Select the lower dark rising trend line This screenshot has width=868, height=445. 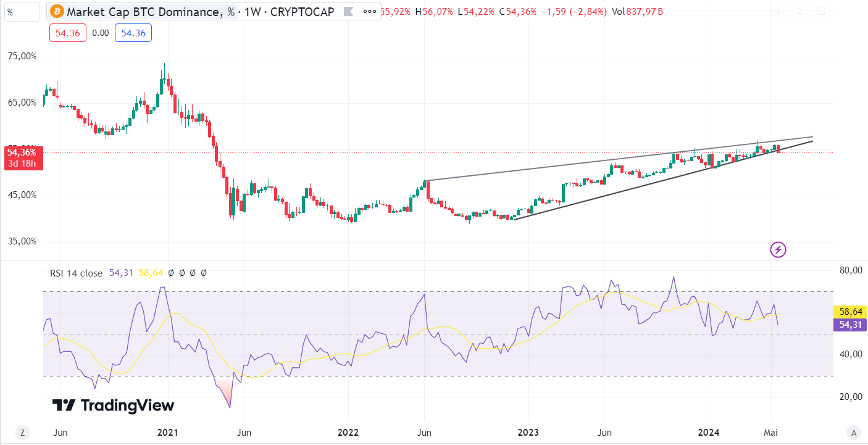664,180
